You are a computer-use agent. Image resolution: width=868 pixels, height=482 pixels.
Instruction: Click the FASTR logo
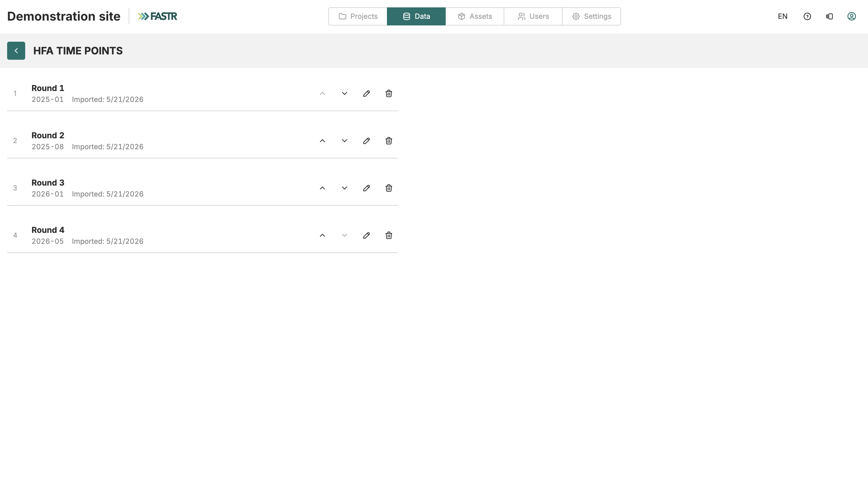click(x=157, y=16)
